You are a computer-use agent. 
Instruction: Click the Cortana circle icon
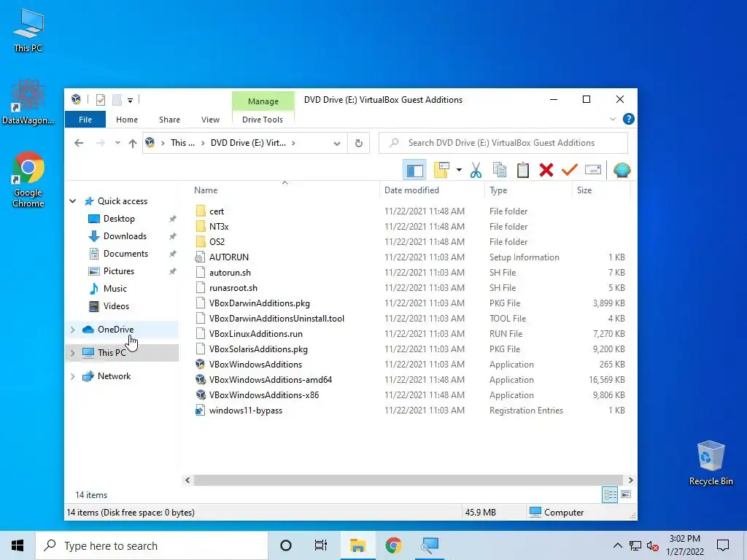(286, 545)
